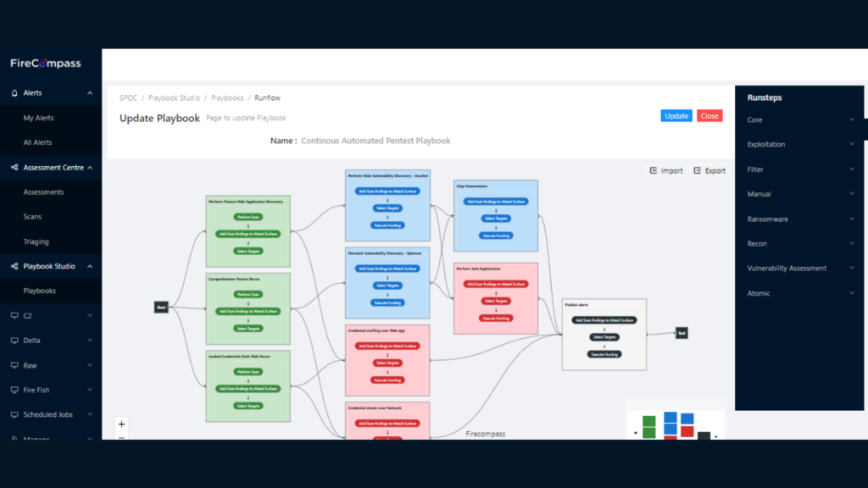This screenshot has width=868, height=488.
Task: Click the blue Update button
Action: [x=676, y=116]
